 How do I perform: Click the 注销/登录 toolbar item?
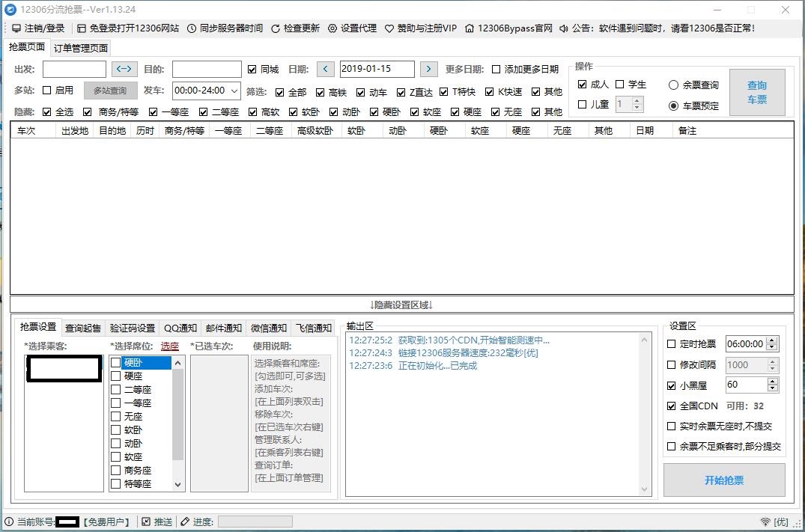tap(38, 28)
